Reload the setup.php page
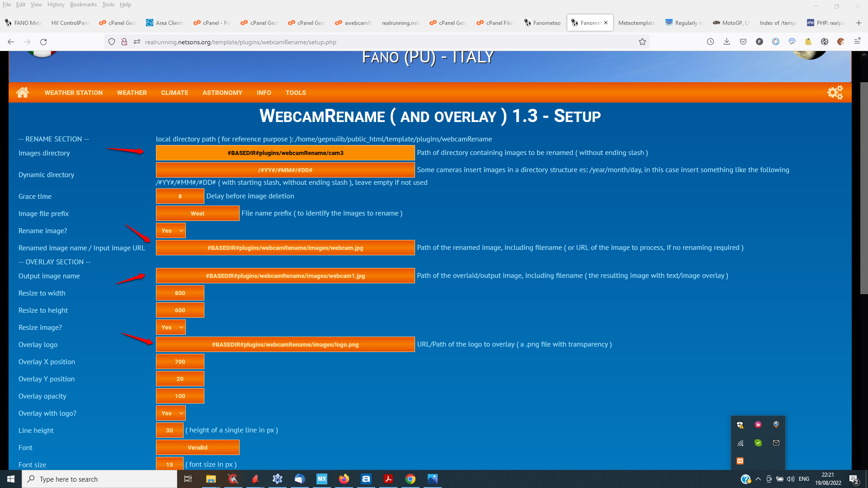Screen dimensions: 868x488 click(x=43, y=42)
